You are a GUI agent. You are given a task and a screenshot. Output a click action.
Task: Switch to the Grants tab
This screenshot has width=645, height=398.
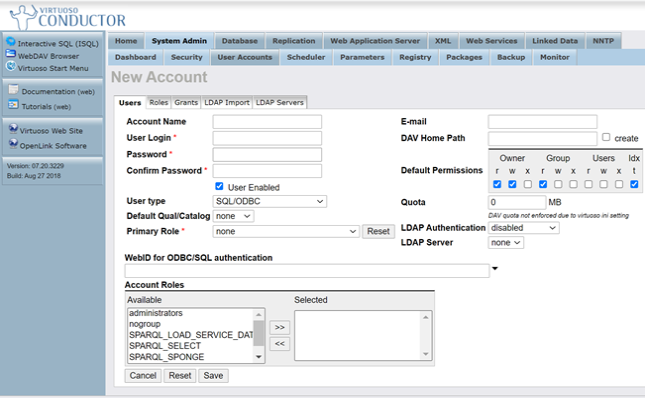tap(186, 102)
